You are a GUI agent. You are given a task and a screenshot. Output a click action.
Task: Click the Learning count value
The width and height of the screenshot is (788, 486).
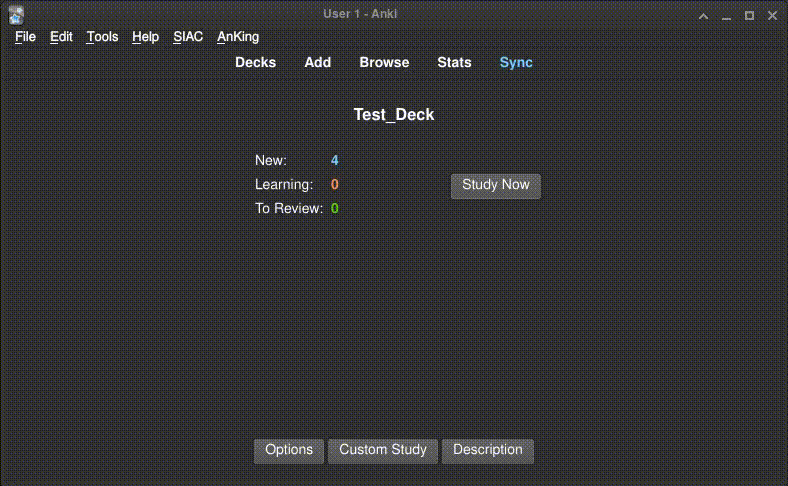click(x=335, y=184)
